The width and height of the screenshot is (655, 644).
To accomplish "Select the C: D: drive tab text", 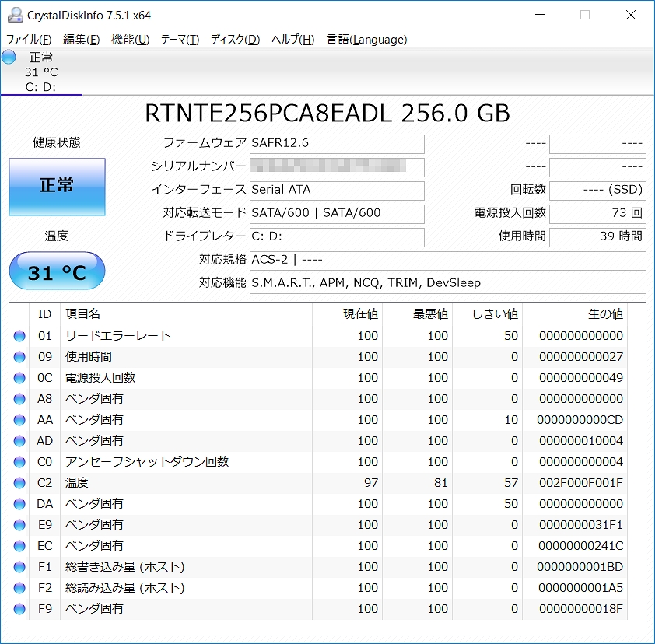I will (x=40, y=87).
